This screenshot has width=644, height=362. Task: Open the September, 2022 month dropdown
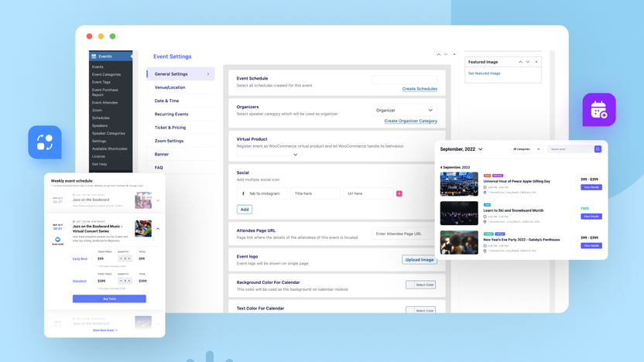[461, 149]
